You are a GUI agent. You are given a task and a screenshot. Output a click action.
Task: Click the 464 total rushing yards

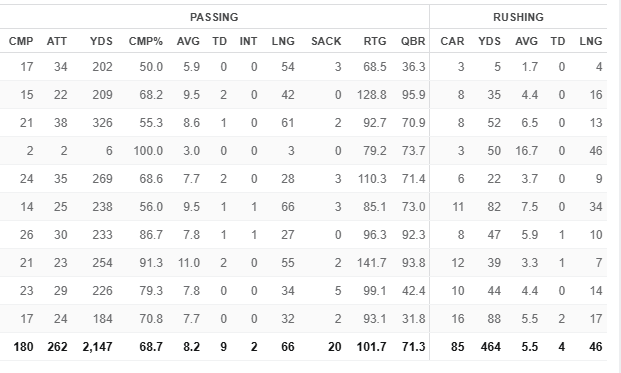491,347
